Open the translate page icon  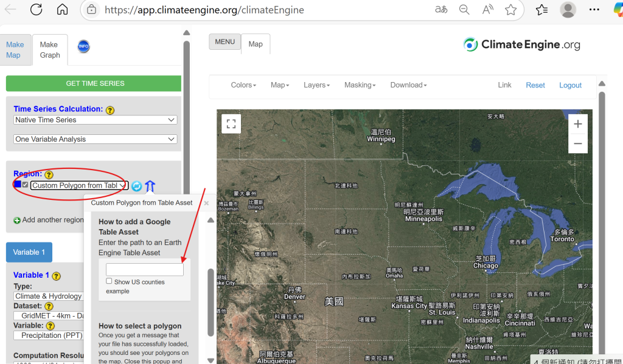point(441,10)
